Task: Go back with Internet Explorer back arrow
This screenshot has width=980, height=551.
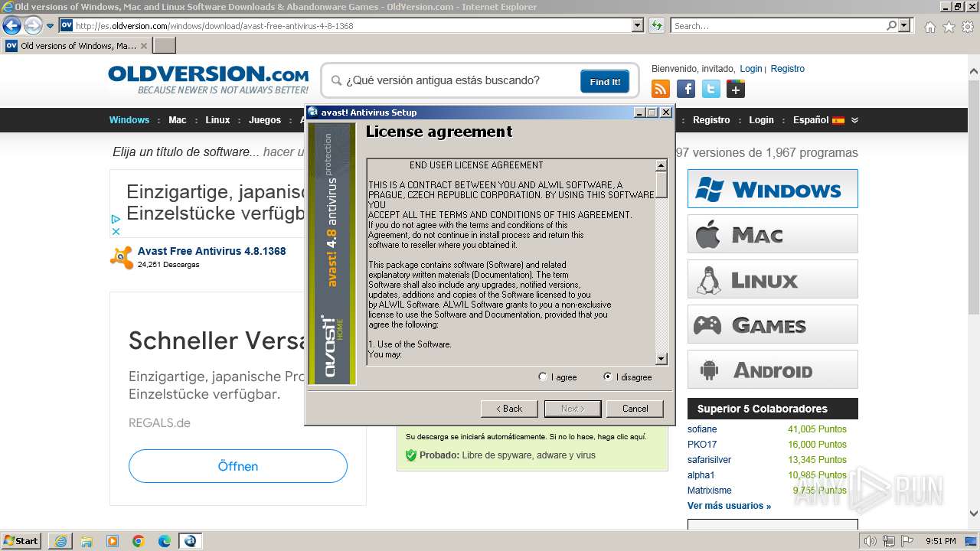Action: tap(11, 25)
